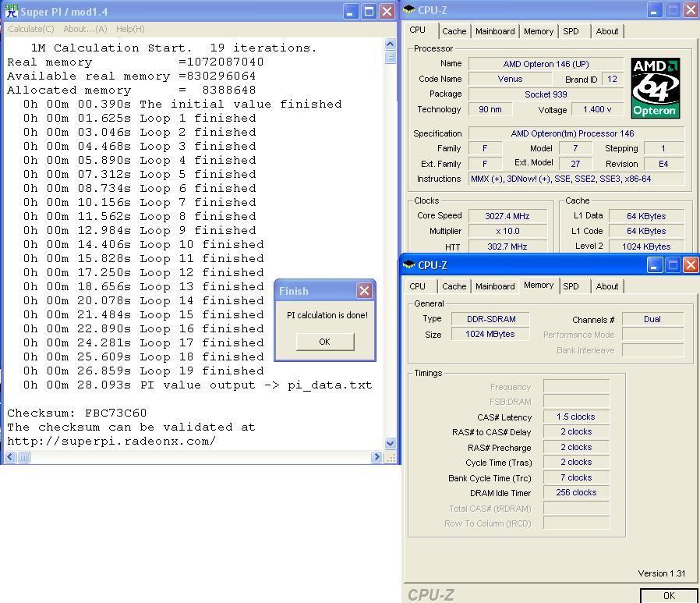This screenshot has height=603, width=700.
Task: Switch to Mainboard tab in lower CPU-Z window
Action: [x=495, y=286]
